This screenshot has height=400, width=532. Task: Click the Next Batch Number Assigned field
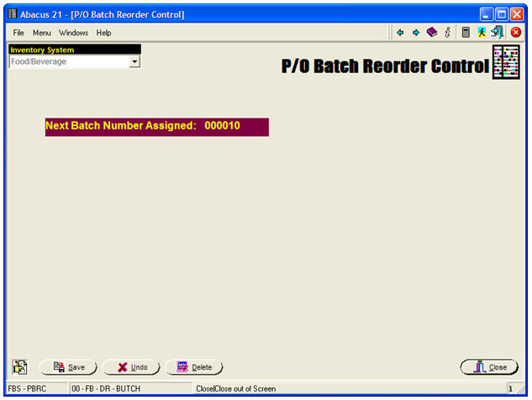(156, 126)
